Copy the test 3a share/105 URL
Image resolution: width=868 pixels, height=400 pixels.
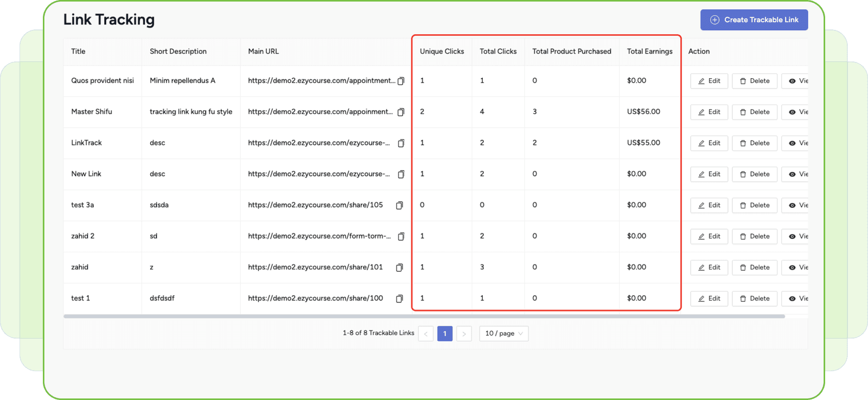click(399, 205)
